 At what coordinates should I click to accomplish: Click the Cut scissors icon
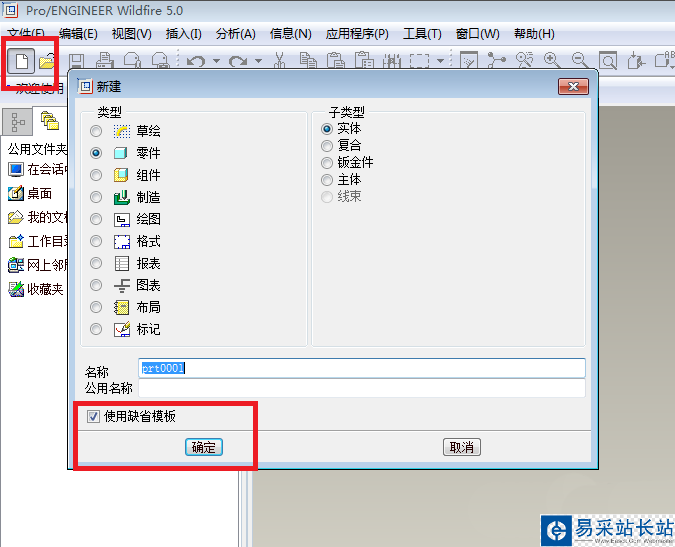click(280, 61)
